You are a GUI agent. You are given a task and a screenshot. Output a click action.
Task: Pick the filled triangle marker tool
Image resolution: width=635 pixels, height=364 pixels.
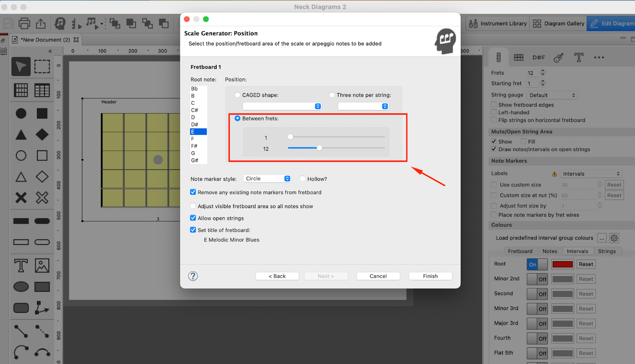pyautogui.click(x=21, y=135)
